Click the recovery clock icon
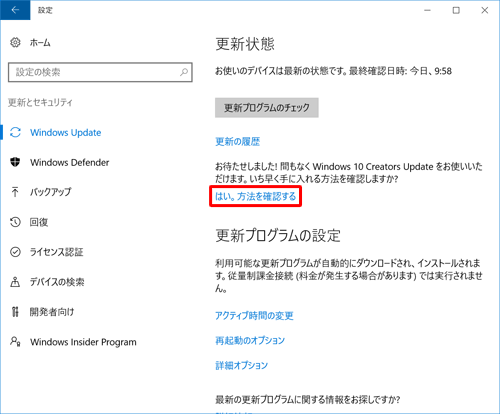Image resolution: width=500 pixels, height=414 pixels. tap(15, 222)
